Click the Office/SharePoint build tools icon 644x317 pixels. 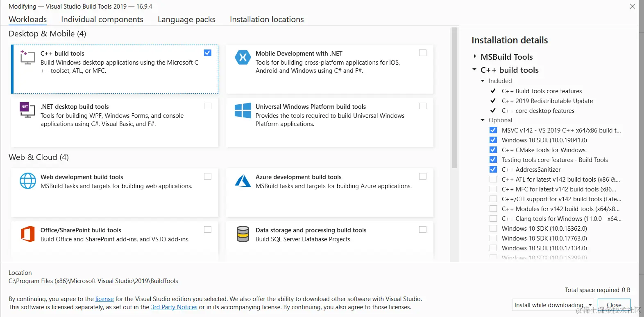[x=27, y=234]
